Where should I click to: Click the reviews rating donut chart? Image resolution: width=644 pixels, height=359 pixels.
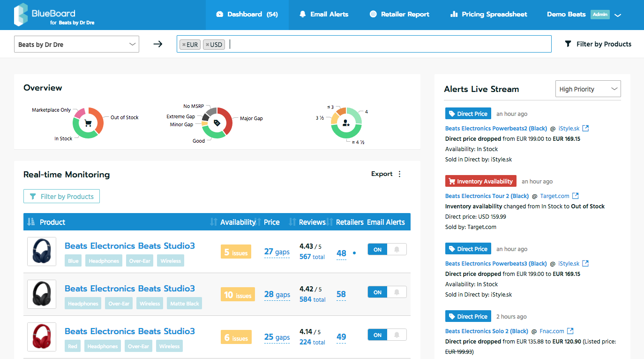pyautogui.click(x=346, y=123)
